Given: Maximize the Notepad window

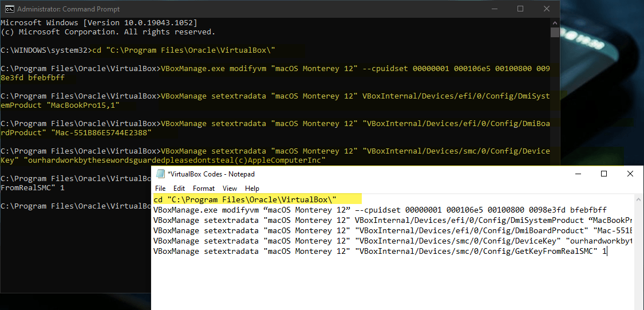Looking at the screenshot, I should [604, 174].
